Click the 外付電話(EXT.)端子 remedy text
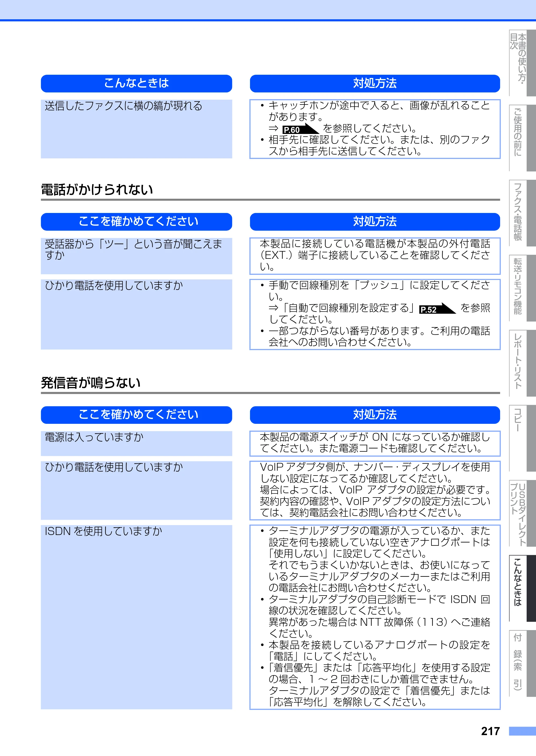 [375, 255]
